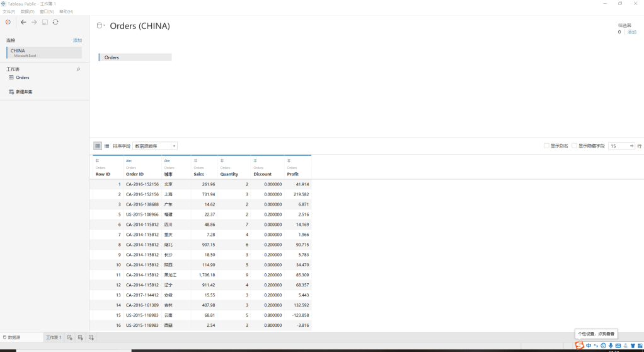Switch to the metadata list view
This screenshot has width=644, height=352.
[106, 146]
